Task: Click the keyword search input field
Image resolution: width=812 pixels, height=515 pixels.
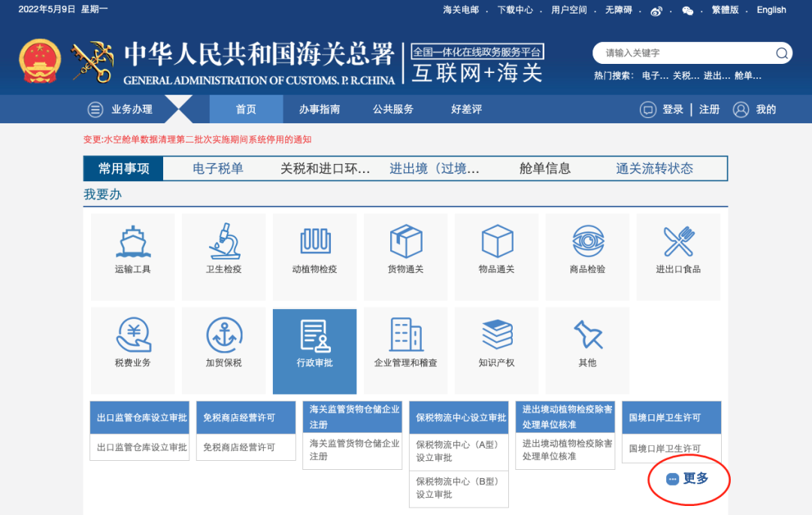Action: pos(684,53)
